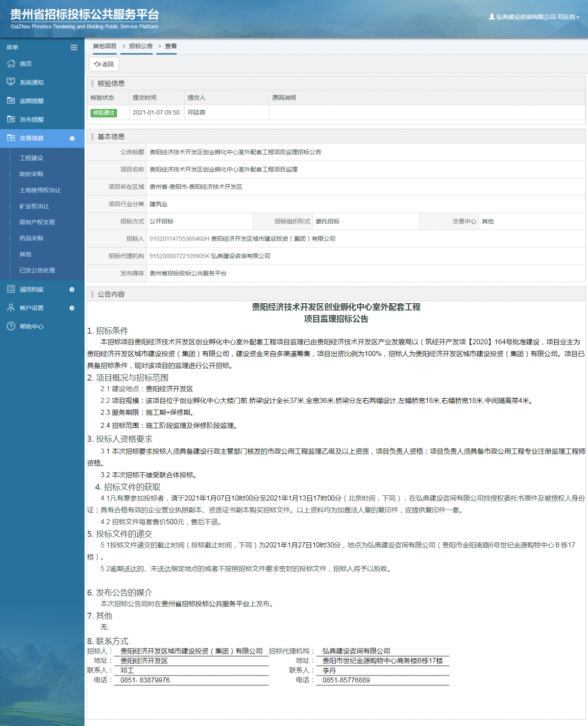588x726 pixels.
Task: Click the home icon beside 首页
Action: pos(11,64)
